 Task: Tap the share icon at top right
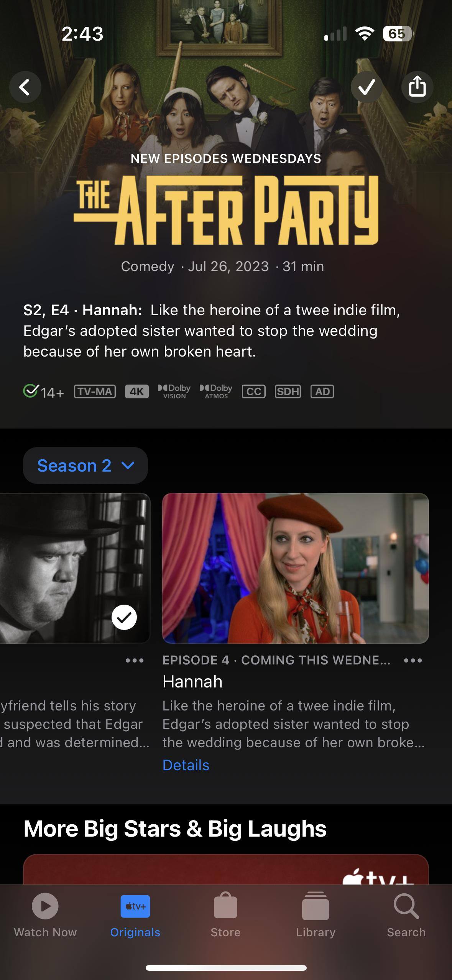[417, 87]
